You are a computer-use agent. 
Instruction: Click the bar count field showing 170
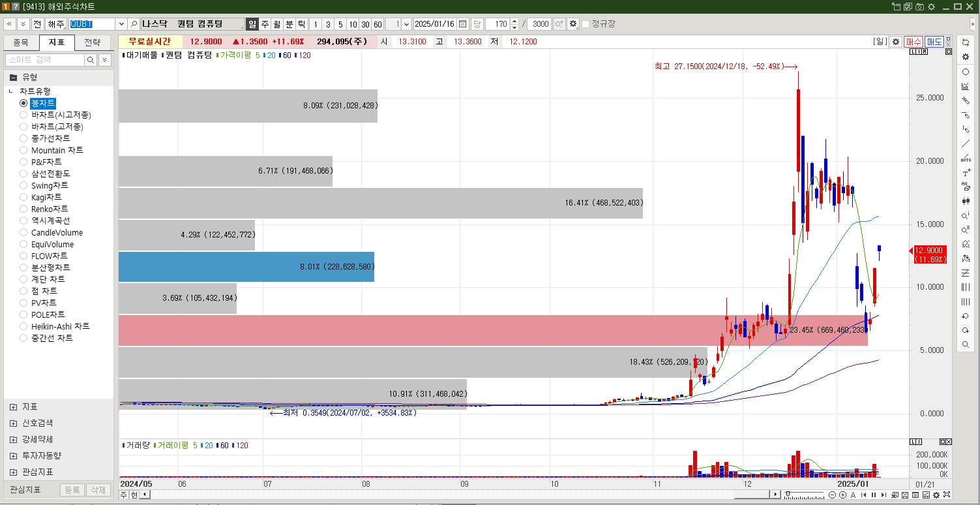pyautogui.click(x=498, y=24)
